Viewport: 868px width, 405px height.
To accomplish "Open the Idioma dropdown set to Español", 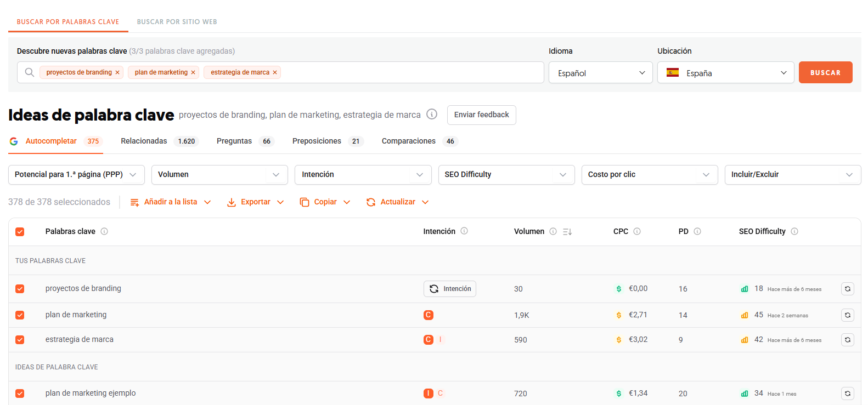I will point(600,73).
